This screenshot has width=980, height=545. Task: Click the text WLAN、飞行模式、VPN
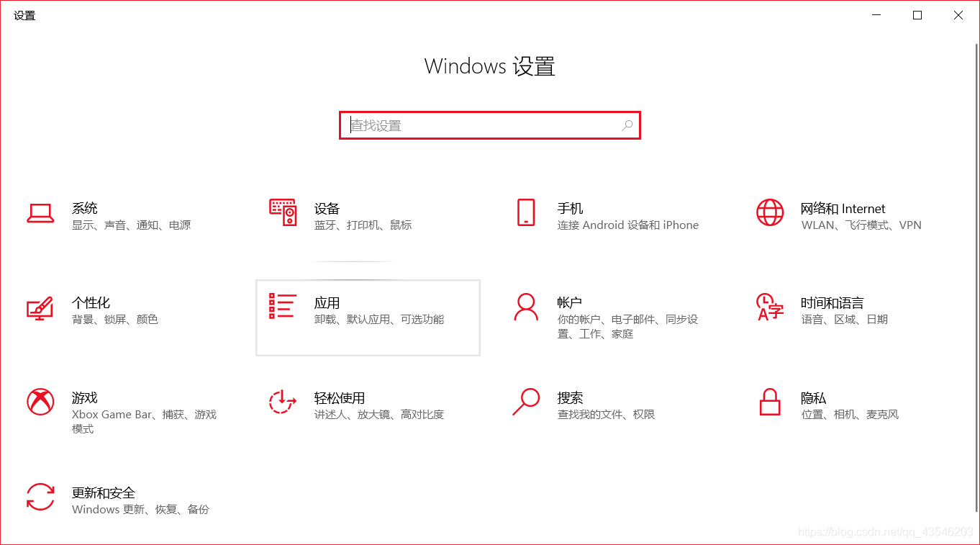click(x=861, y=225)
